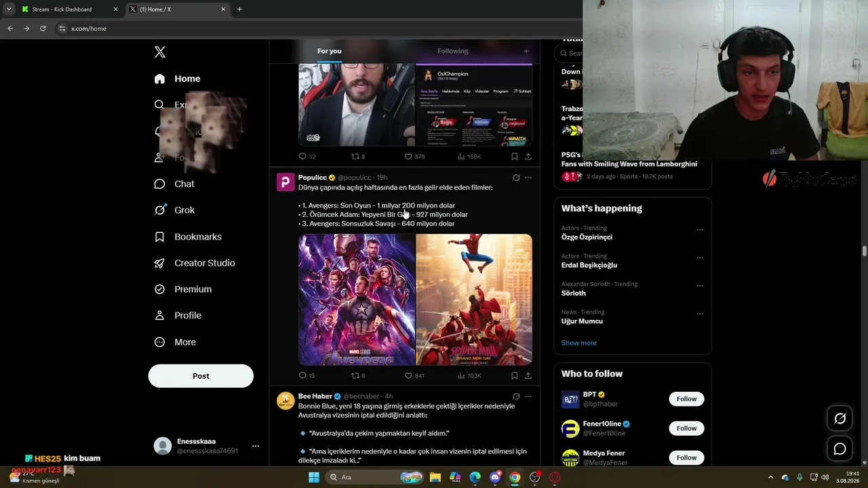Open Chrome's tab search dropdown
The height and width of the screenshot is (488, 868).
click(9, 9)
